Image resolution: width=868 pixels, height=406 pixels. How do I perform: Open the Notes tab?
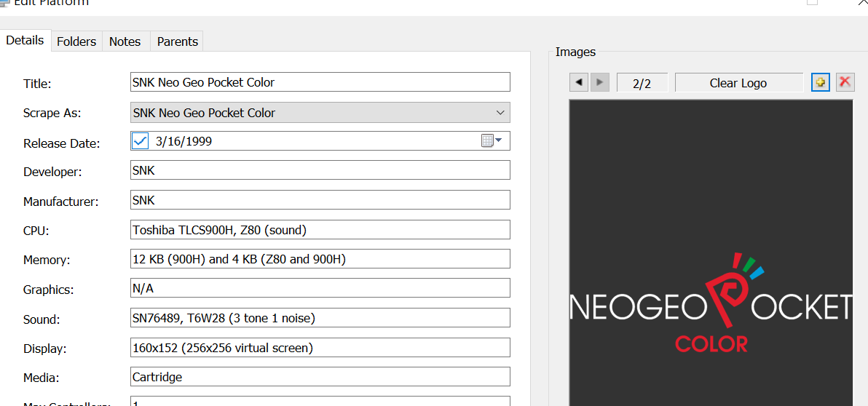[125, 41]
